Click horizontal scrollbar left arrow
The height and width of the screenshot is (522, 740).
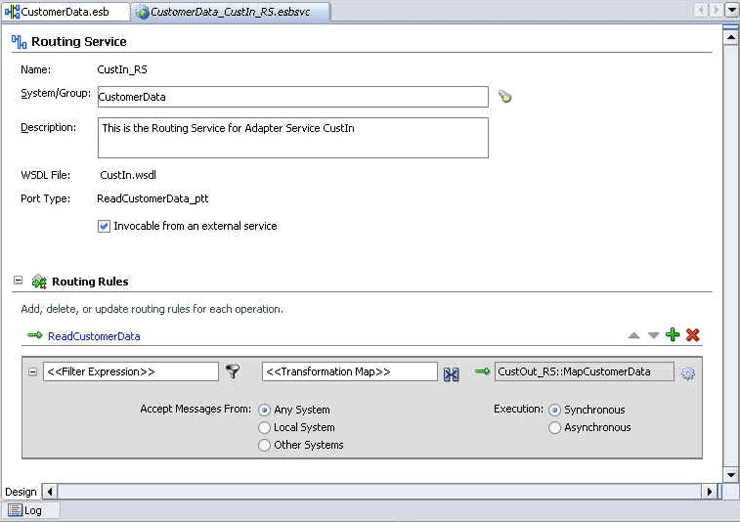[50, 491]
